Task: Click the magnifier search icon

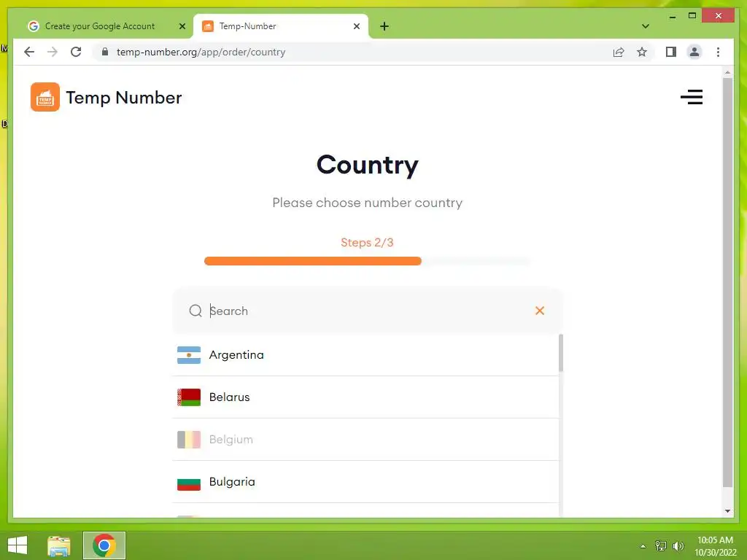Action: pyautogui.click(x=196, y=311)
